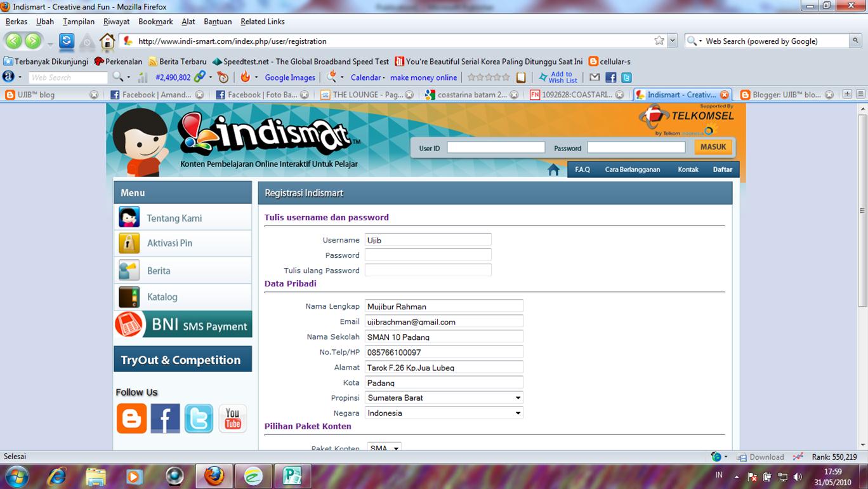The height and width of the screenshot is (489, 868).
Task: Launch Internet Explorer from the taskbar
Action: [56, 476]
